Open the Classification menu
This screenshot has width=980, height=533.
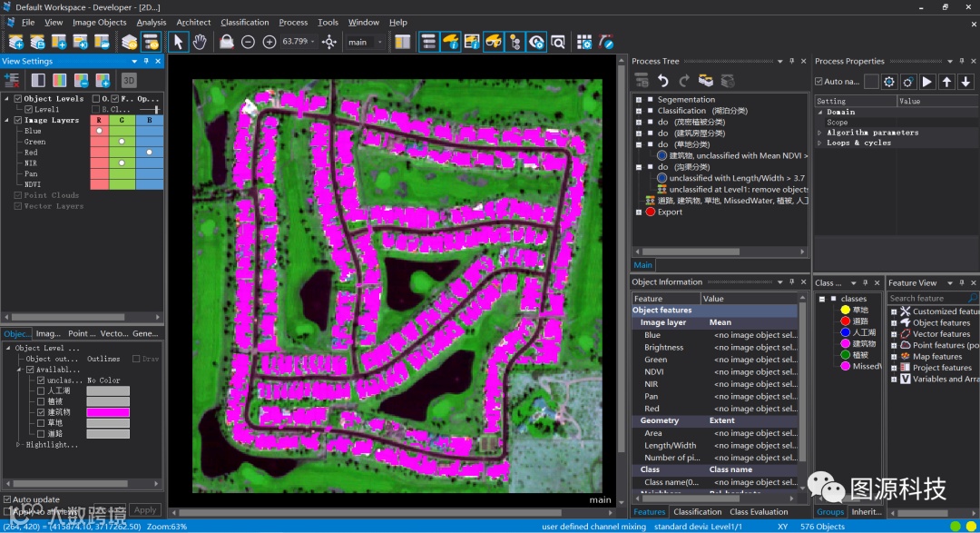click(x=245, y=22)
